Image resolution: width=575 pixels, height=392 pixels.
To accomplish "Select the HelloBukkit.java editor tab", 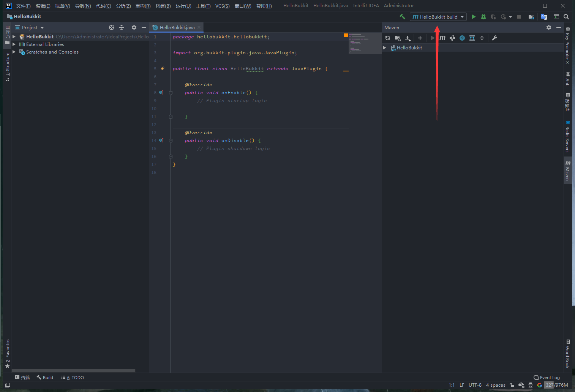I will click(x=177, y=28).
